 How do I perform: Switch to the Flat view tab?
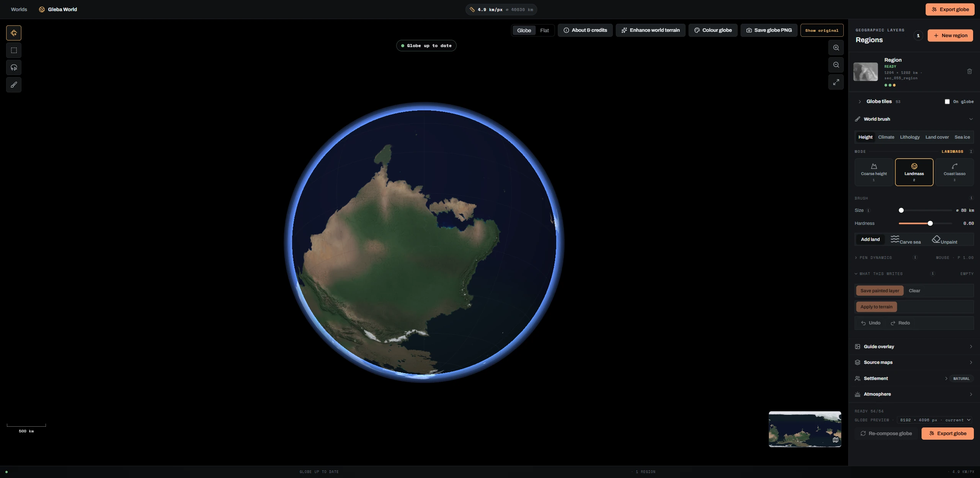click(544, 30)
